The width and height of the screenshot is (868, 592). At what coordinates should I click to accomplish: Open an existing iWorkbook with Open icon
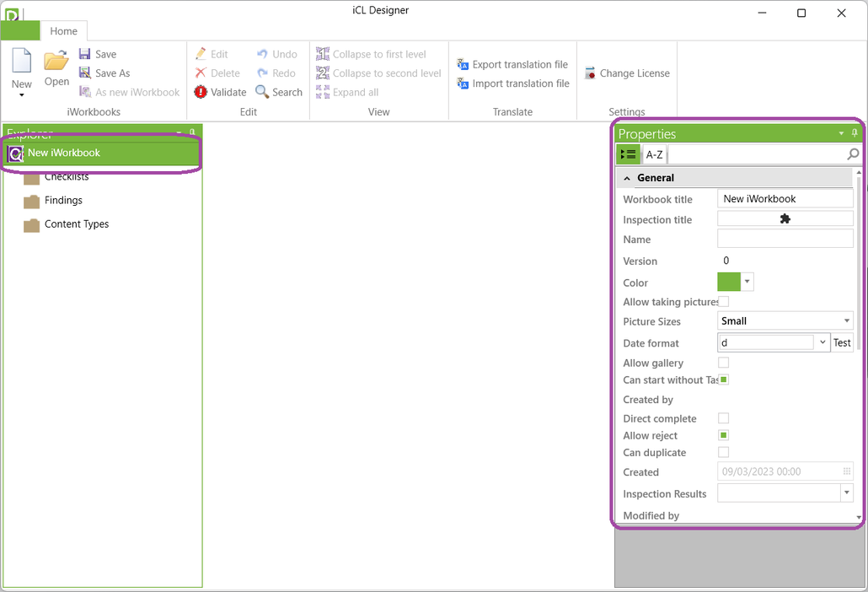(x=56, y=62)
